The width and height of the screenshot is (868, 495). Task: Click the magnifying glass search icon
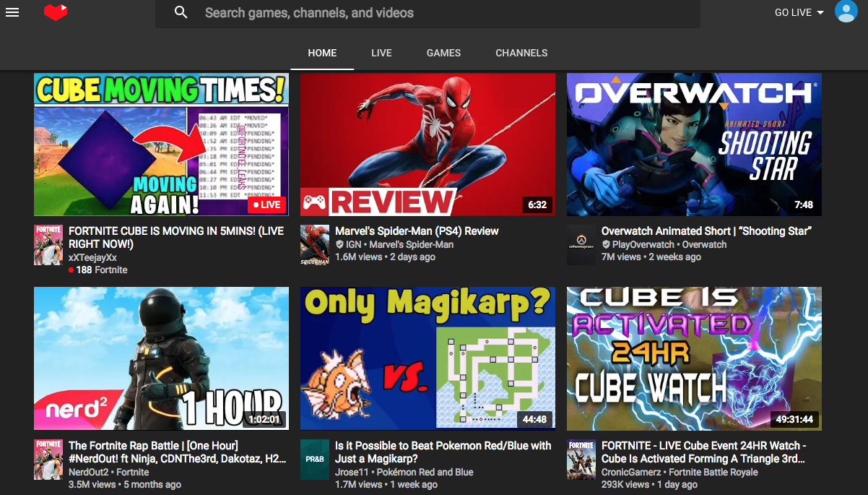tap(181, 12)
